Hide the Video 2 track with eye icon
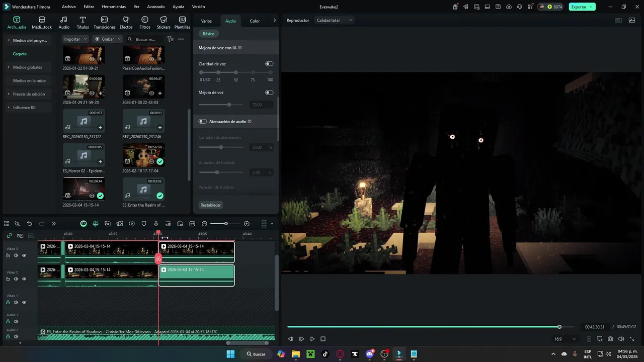The width and height of the screenshot is (644, 362). [x=24, y=279]
